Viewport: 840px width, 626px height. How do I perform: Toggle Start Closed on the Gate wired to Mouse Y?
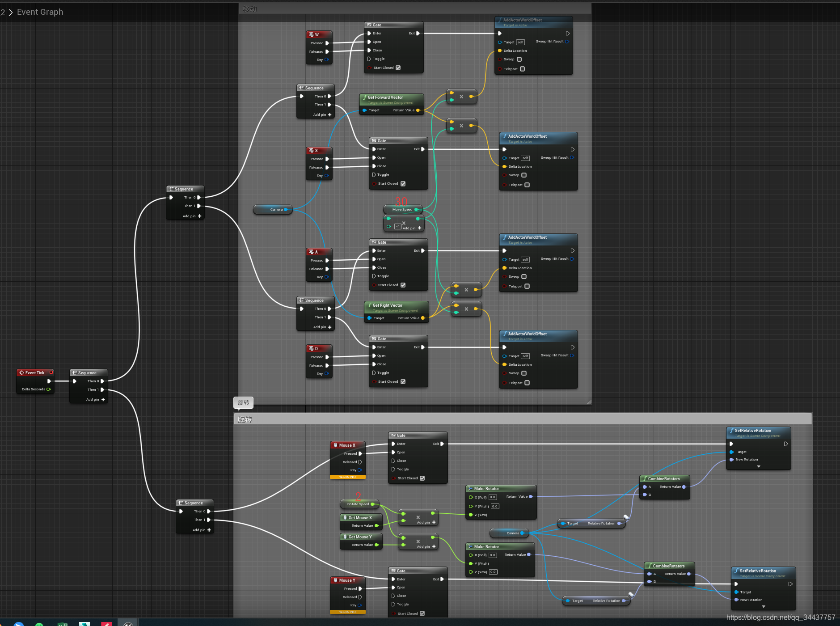click(422, 613)
